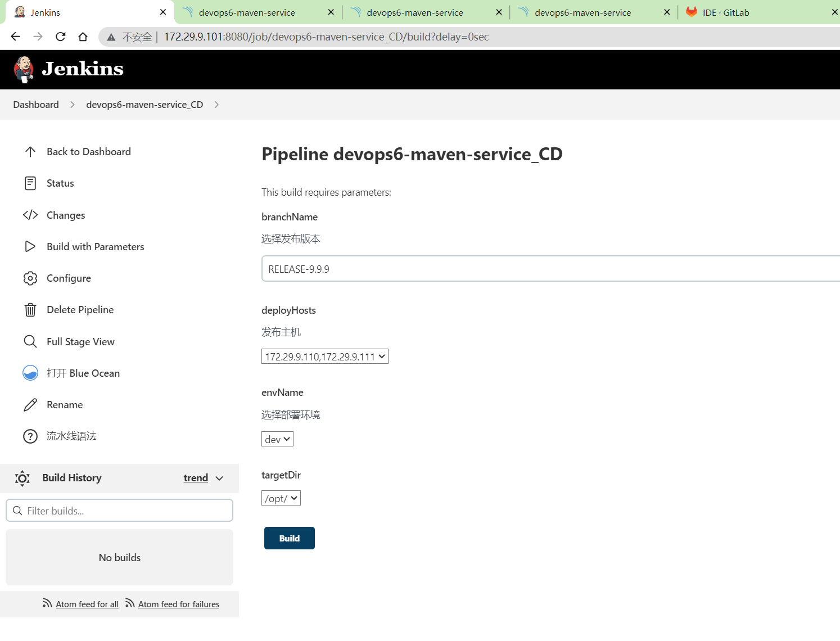Open the Changes sidebar item
The width and height of the screenshot is (840, 641).
66,215
